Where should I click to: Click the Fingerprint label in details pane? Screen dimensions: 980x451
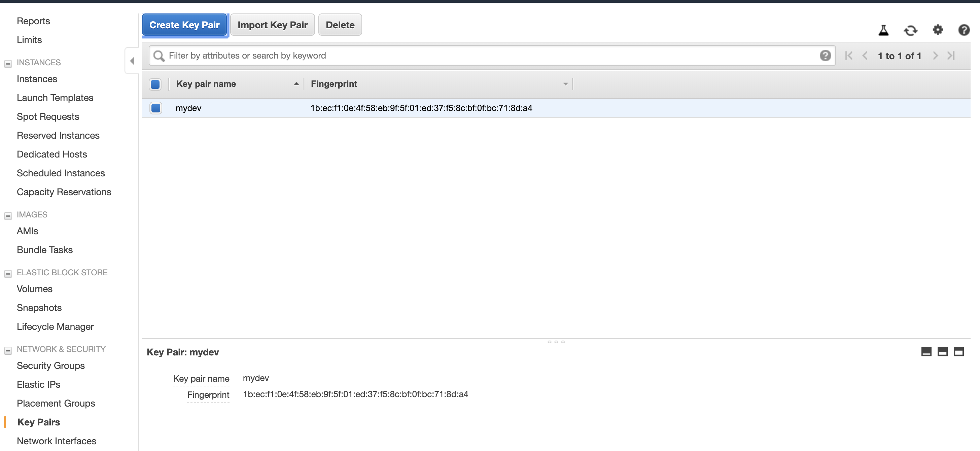(208, 395)
